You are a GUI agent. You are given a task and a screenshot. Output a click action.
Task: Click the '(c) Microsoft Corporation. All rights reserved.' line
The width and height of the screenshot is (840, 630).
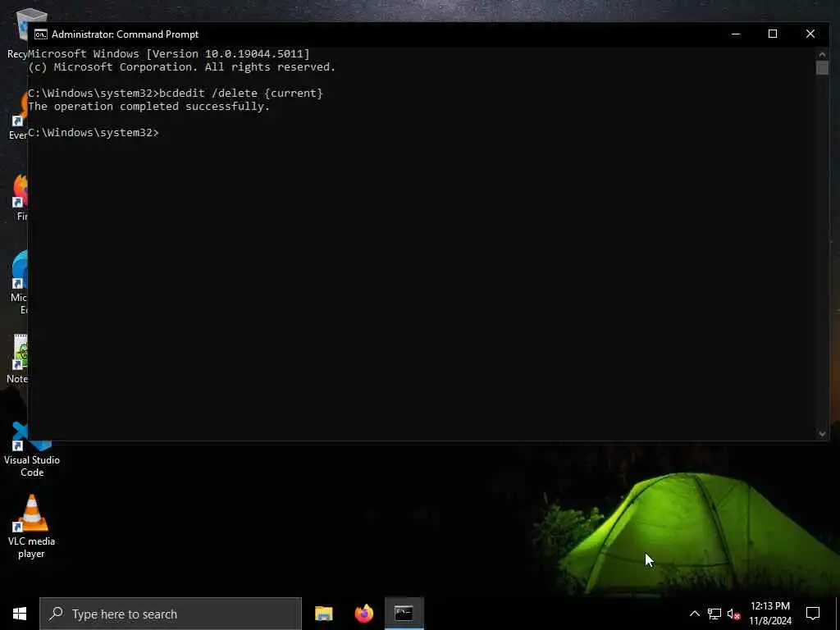point(181,67)
